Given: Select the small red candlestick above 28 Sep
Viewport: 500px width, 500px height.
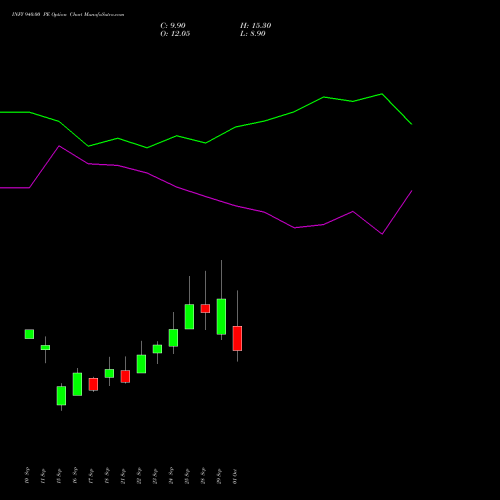Looking at the screenshot, I should [205, 308].
